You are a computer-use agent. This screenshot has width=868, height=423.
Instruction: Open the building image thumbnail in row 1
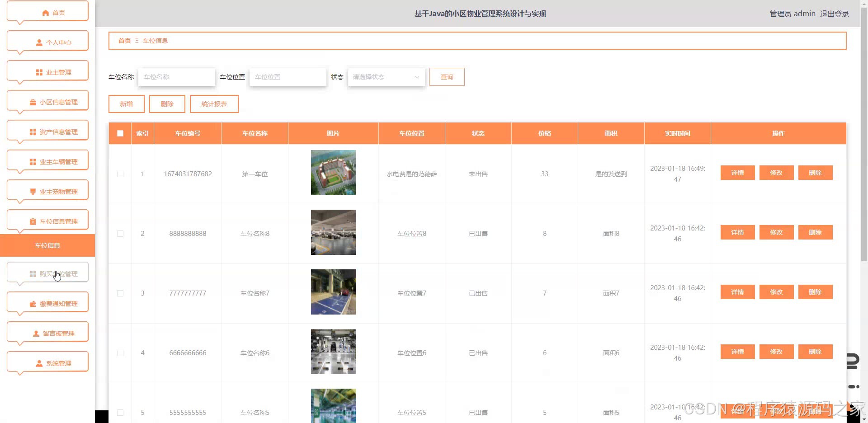click(x=334, y=173)
